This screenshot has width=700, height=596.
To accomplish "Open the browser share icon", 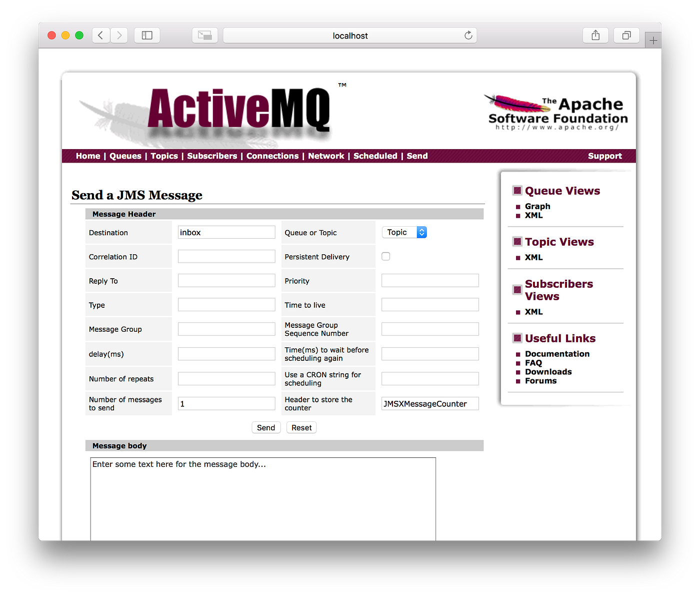I will [595, 35].
